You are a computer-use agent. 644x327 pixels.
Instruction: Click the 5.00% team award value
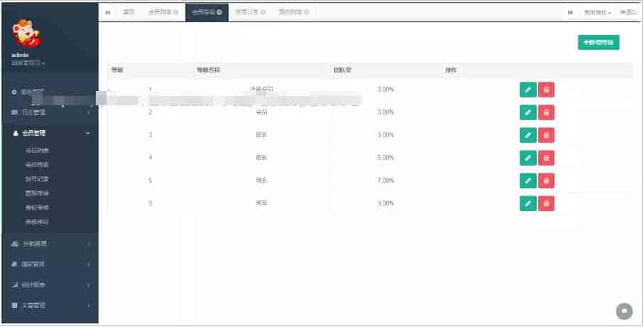pyautogui.click(x=386, y=158)
